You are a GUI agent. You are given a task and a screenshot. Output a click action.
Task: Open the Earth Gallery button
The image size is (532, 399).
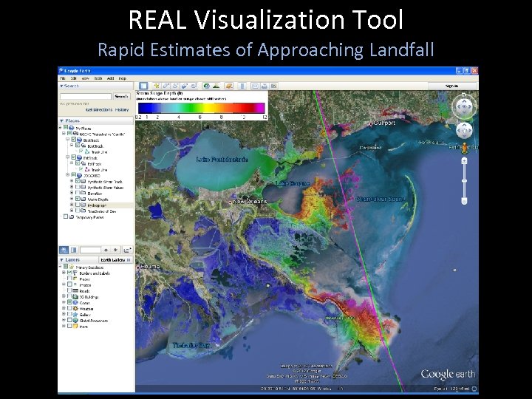[x=116, y=260]
